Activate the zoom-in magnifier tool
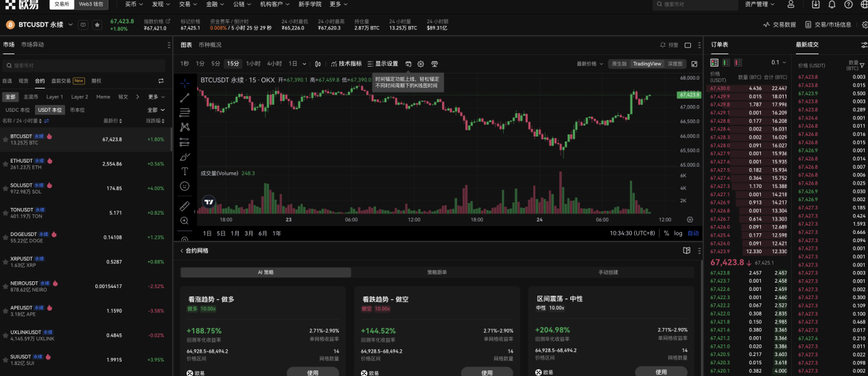 pos(185,221)
